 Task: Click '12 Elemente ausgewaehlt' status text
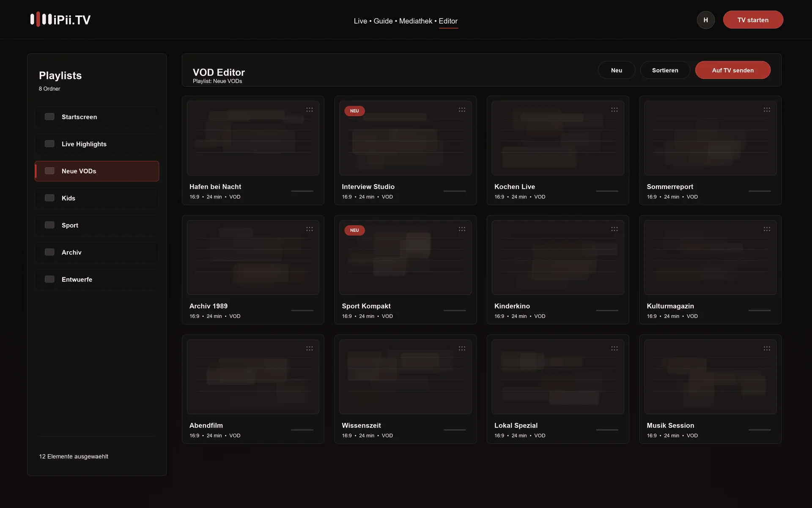click(74, 456)
